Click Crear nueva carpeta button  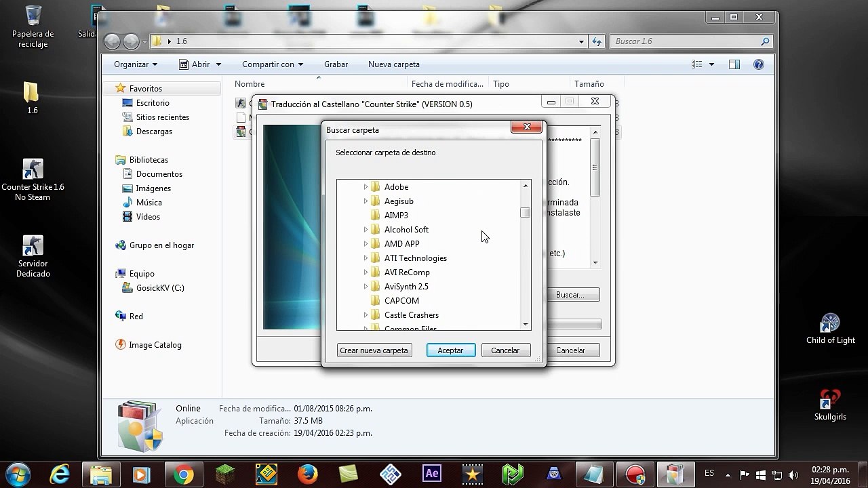click(x=374, y=350)
